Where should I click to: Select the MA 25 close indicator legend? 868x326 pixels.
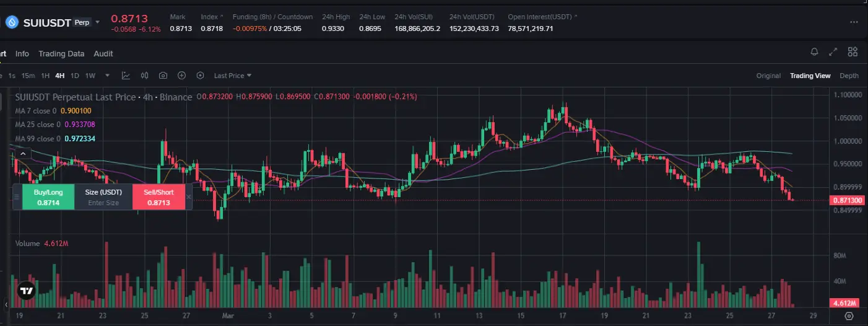point(55,125)
